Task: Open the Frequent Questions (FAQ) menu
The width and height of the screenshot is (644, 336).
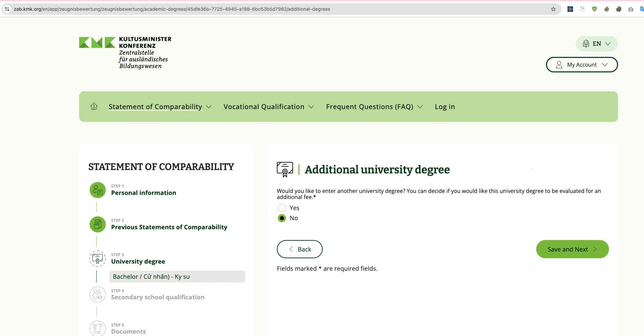Action: [374, 106]
